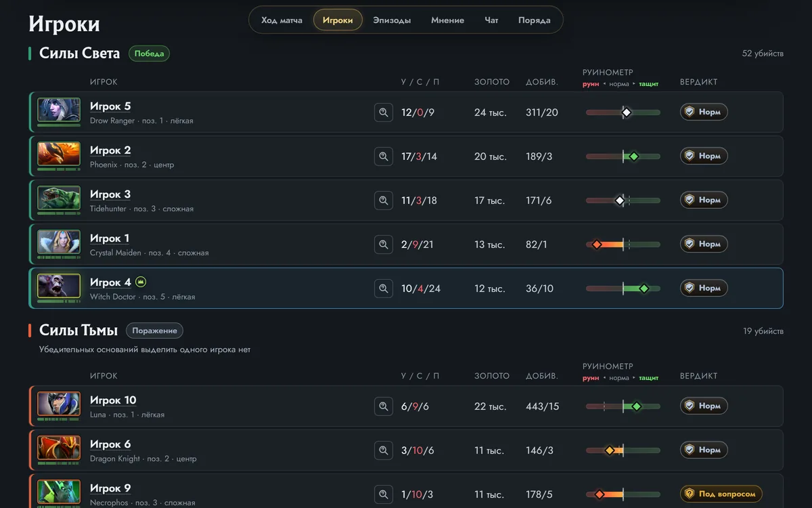Open magnifier details for Игрок 2
The height and width of the screenshot is (508, 812).
coord(384,156)
